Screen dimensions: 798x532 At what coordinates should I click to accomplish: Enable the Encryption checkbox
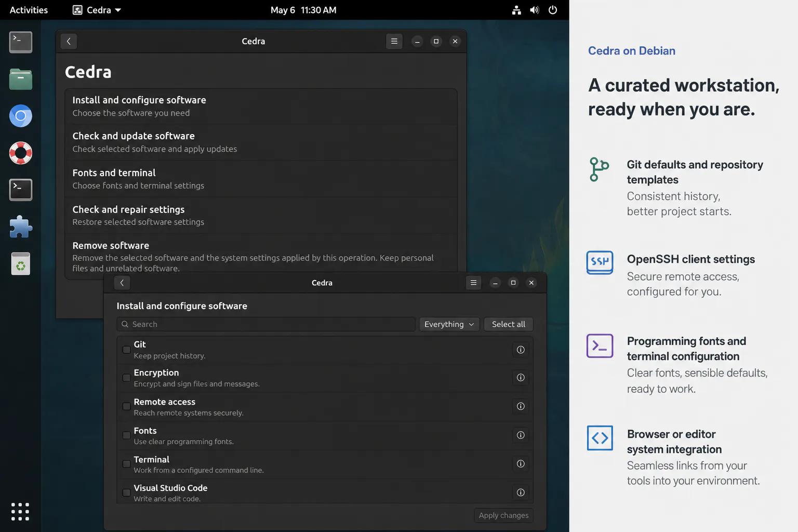coord(126,378)
